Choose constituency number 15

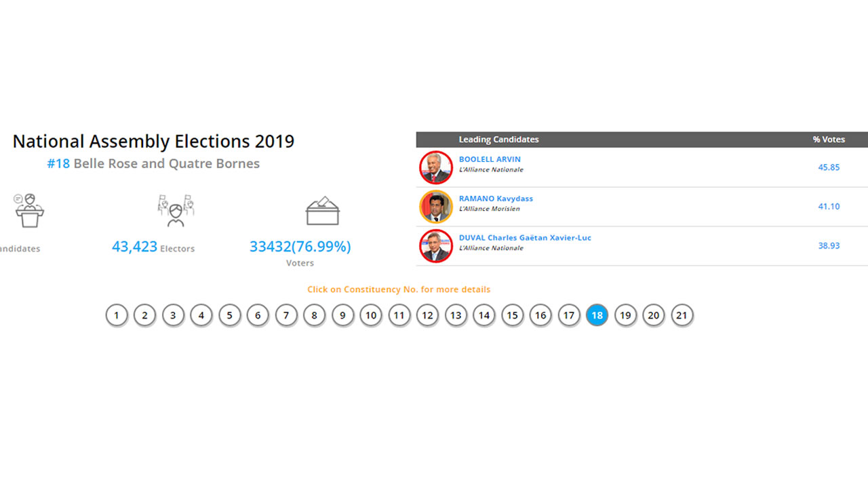513,315
